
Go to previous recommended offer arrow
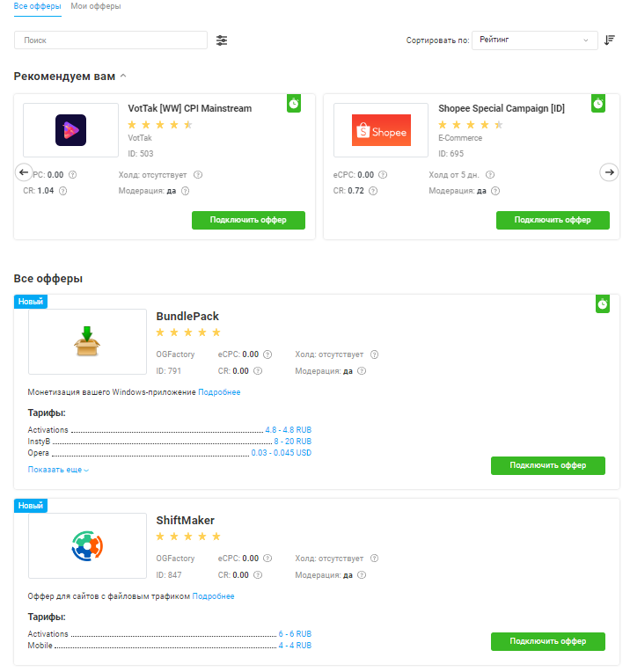click(x=24, y=172)
